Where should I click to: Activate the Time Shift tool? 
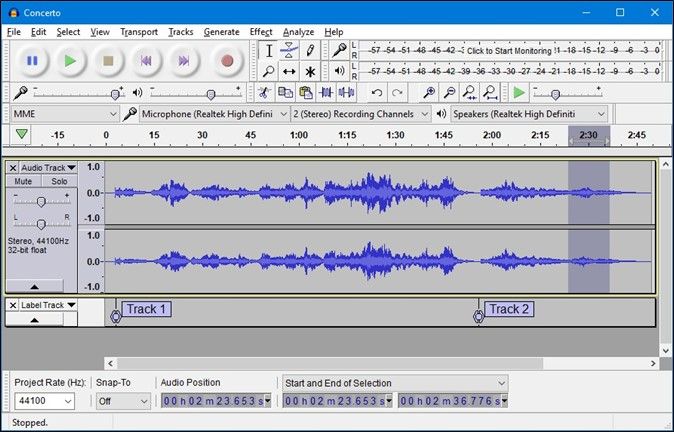289,72
